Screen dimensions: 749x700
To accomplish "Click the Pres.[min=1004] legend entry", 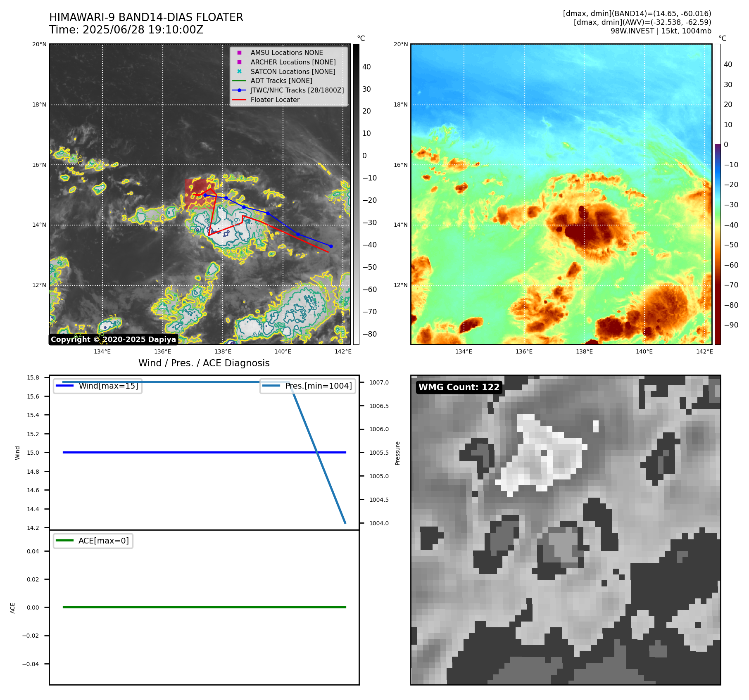I will tap(308, 386).
